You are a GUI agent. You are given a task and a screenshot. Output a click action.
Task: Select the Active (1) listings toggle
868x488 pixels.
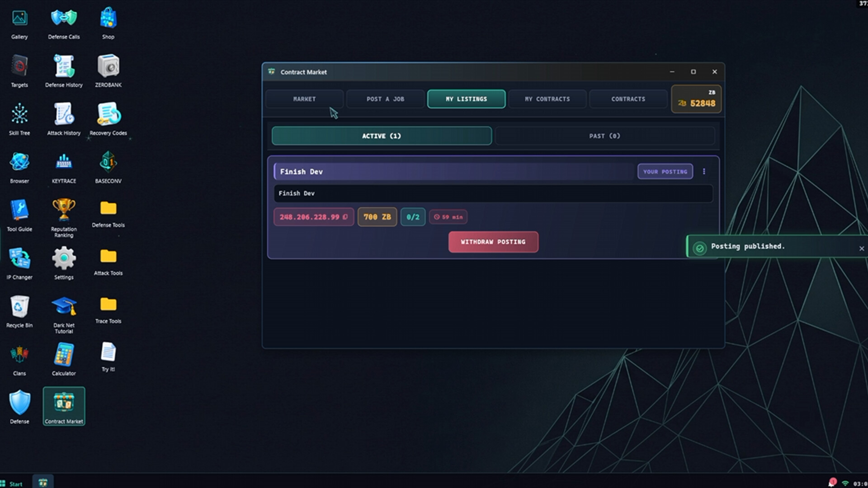coord(382,136)
